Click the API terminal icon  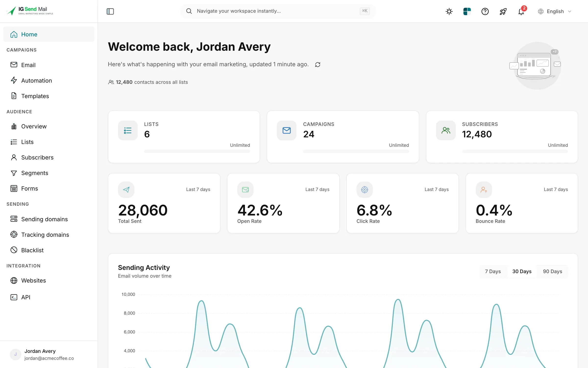pos(14,297)
